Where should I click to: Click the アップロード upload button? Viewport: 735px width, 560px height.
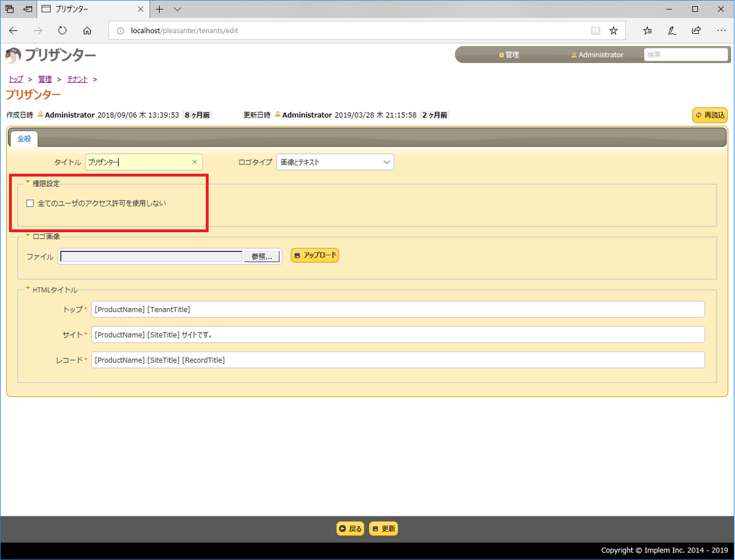[315, 255]
